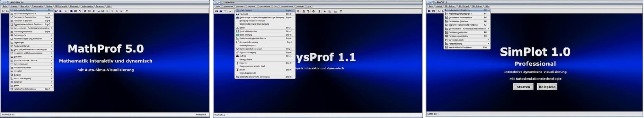Click the Auftrieb icon in PhysProf menu
644x118 pixels.
(237, 56)
